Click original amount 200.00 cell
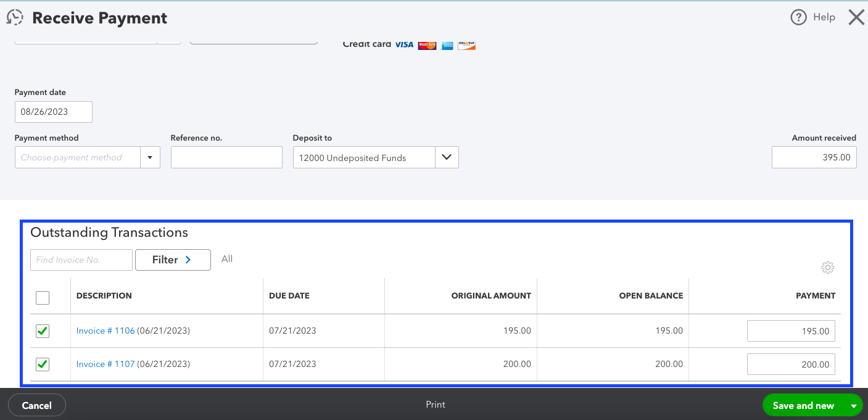The image size is (868, 420). pos(517,364)
